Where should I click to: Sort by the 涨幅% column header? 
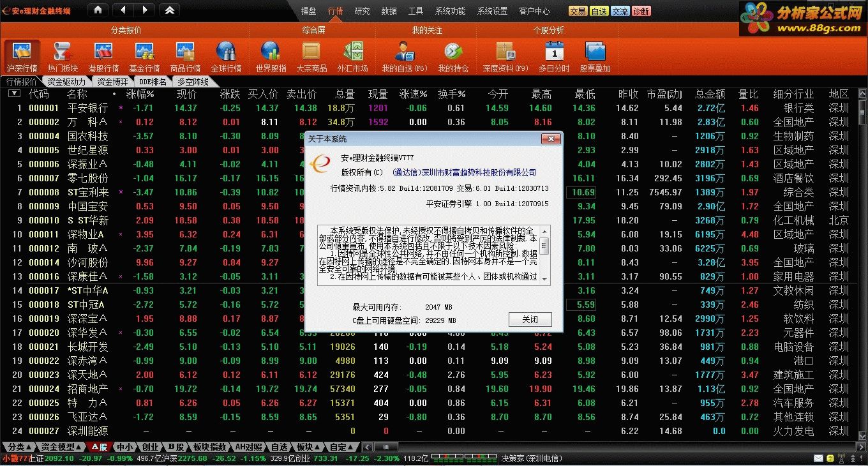pos(141,94)
